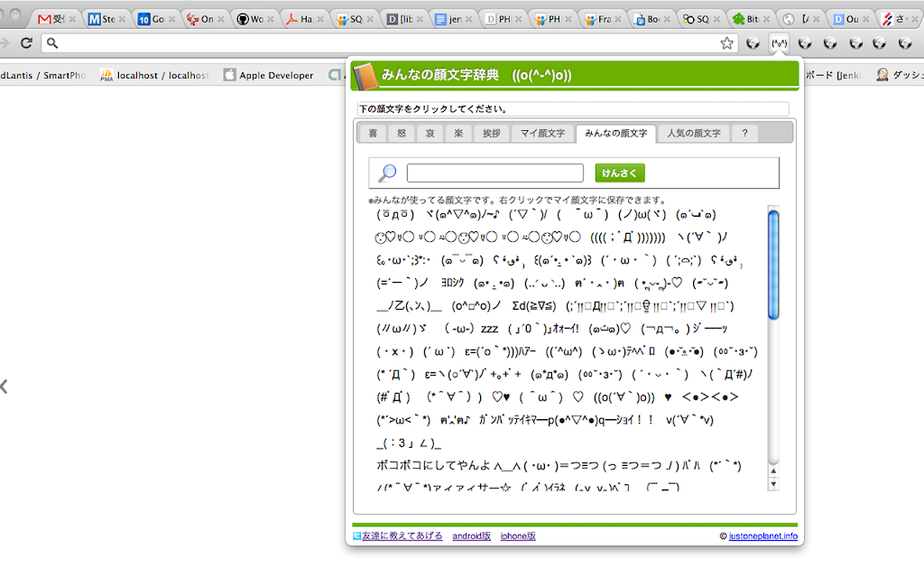Screen dimensions: 924x578
Task: Select the '(・x・)' kaomoji
Action: (x=395, y=351)
